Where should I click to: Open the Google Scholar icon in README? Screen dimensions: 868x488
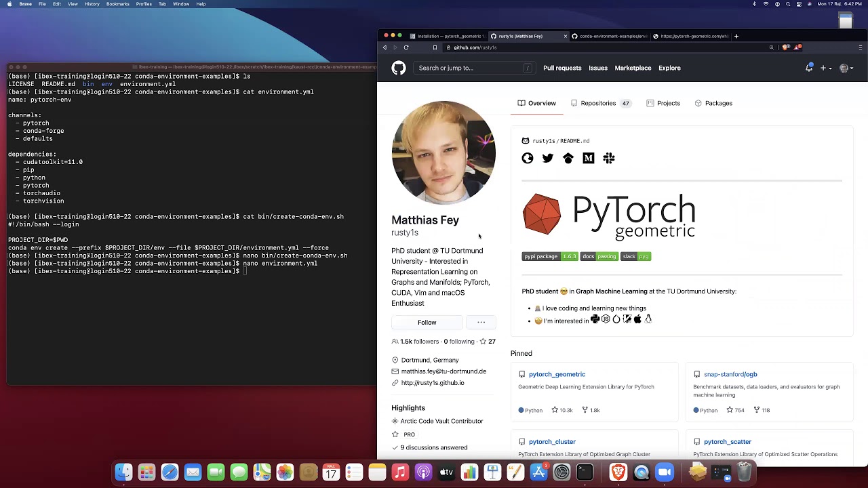[568, 158]
